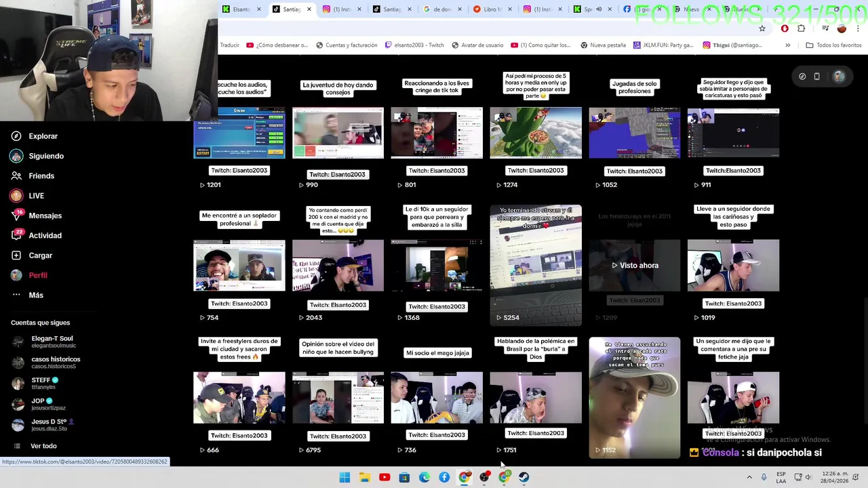This screenshot has width=868, height=488.
Task: Show hidden system tray icons
Action: pos(749,477)
